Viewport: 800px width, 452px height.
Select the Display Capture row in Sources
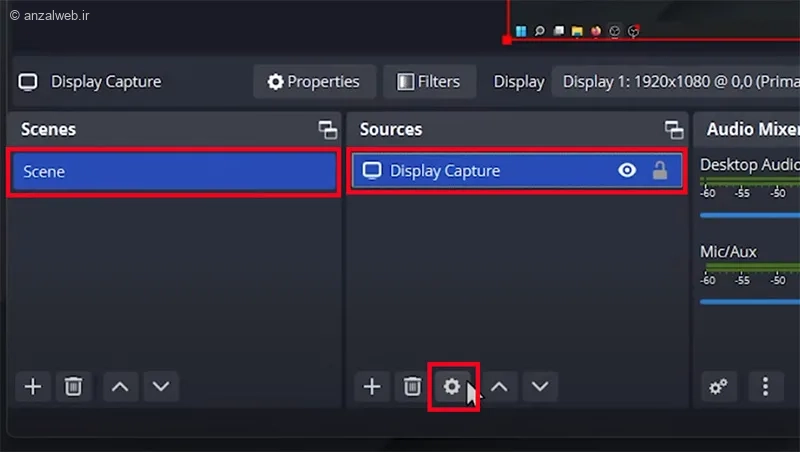click(517, 171)
